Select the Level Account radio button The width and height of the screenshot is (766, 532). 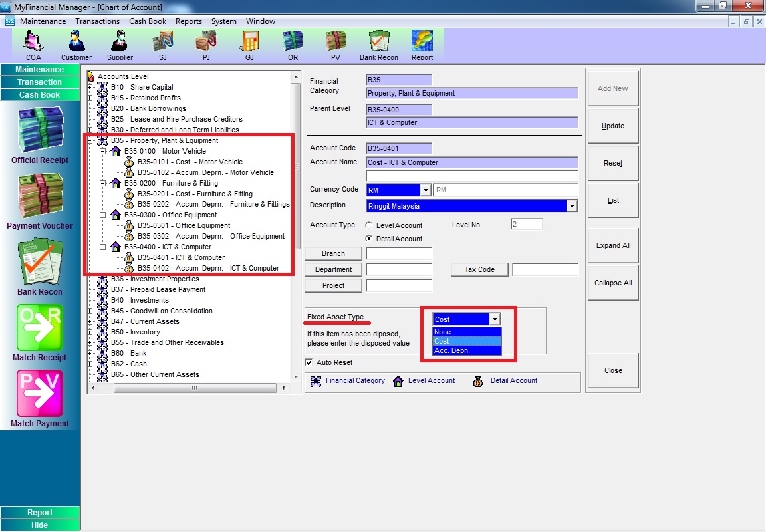coord(369,225)
